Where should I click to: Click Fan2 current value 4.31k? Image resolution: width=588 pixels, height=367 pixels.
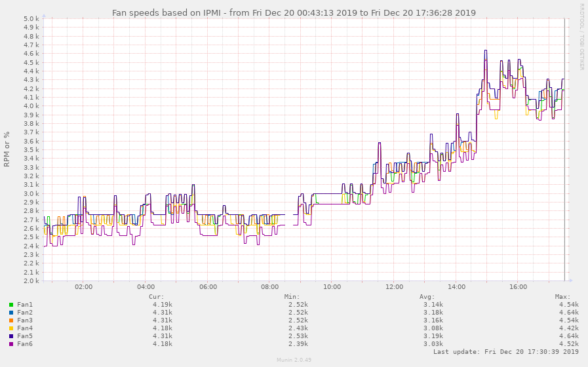pyautogui.click(x=163, y=313)
